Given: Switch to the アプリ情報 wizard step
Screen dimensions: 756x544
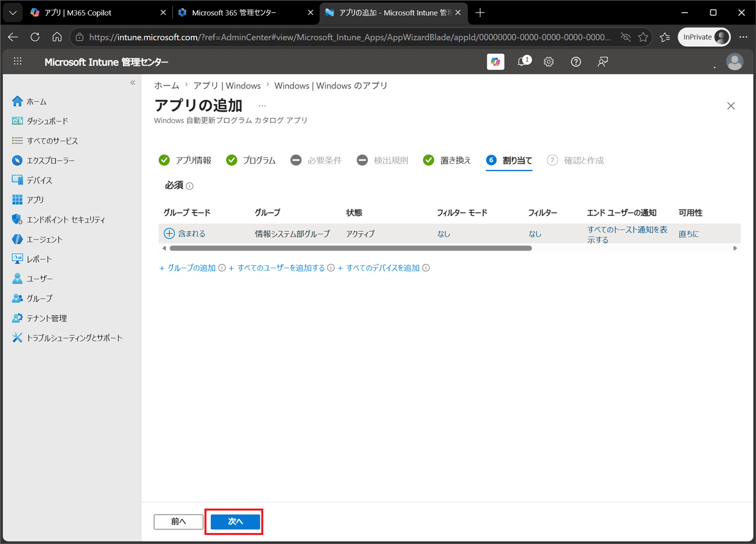Looking at the screenshot, I should [185, 160].
